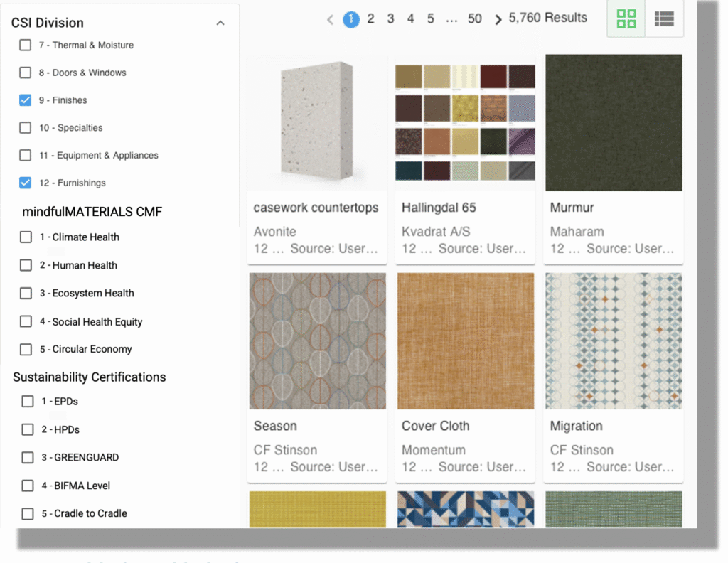Screen dimensions: 728x563
Task: Click CF Stinson under Migration
Action: (x=582, y=450)
